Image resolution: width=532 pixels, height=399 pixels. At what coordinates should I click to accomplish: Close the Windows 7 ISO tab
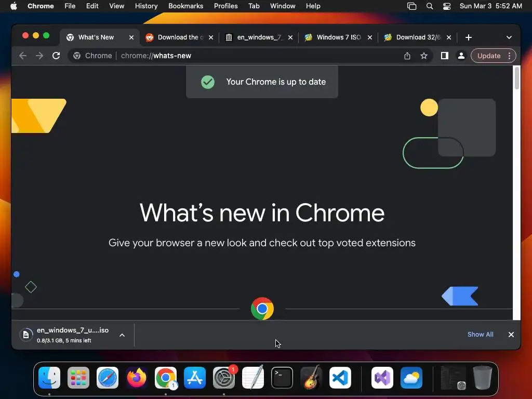[x=370, y=37]
